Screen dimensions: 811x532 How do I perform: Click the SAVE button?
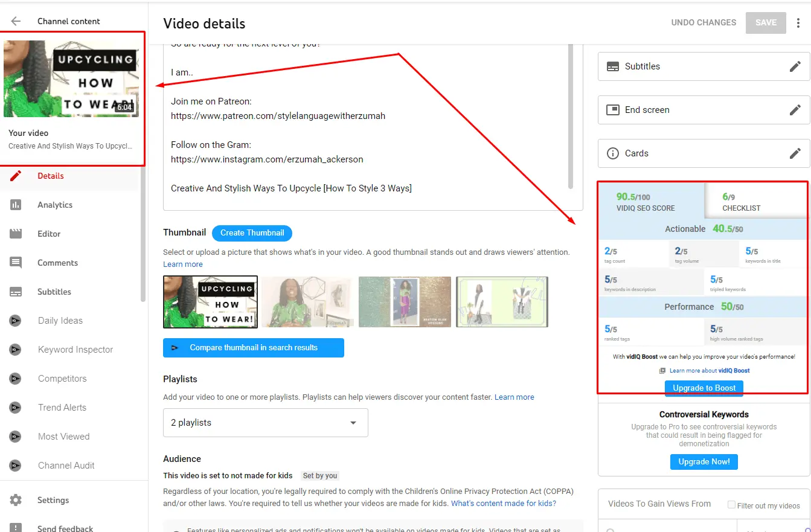[766, 22]
